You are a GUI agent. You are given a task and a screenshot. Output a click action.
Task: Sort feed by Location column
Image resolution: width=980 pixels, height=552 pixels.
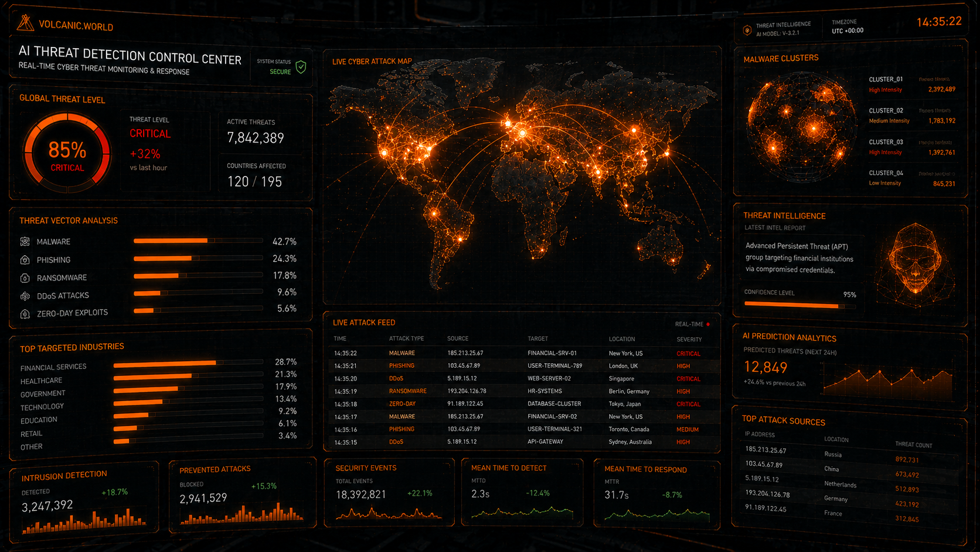coord(621,339)
